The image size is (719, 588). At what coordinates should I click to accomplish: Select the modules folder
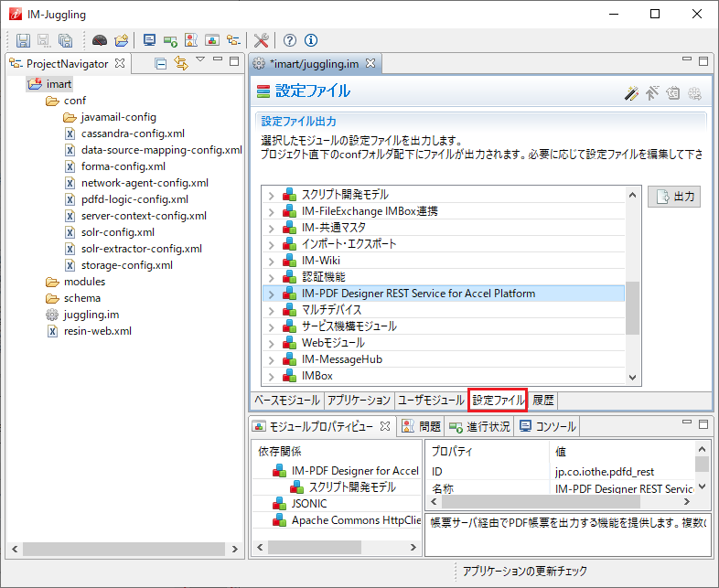point(75,282)
